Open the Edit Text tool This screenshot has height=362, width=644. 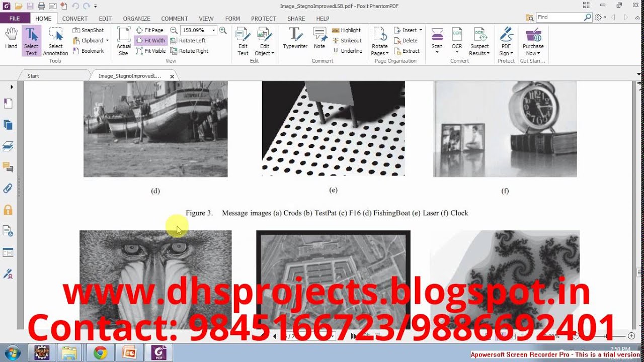pyautogui.click(x=243, y=41)
